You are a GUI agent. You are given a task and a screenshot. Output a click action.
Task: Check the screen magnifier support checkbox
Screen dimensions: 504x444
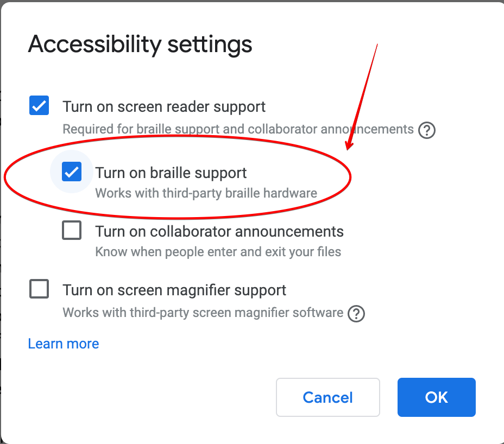pyautogui.click(x=39, y=289)
